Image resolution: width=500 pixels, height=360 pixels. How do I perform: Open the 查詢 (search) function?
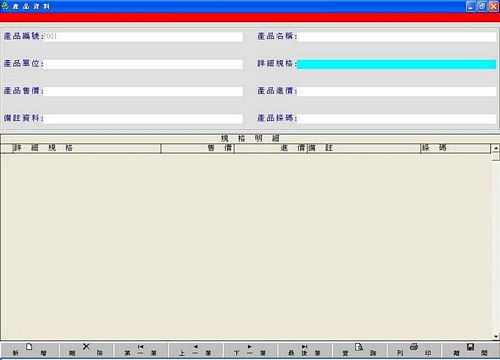(x=359, y=350)
